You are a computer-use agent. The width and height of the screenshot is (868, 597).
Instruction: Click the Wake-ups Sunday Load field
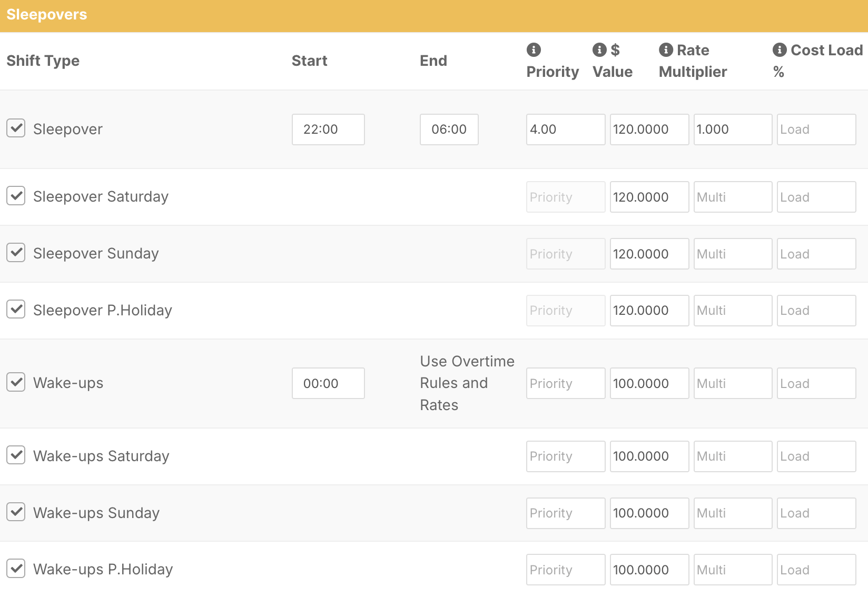point(816,513)
